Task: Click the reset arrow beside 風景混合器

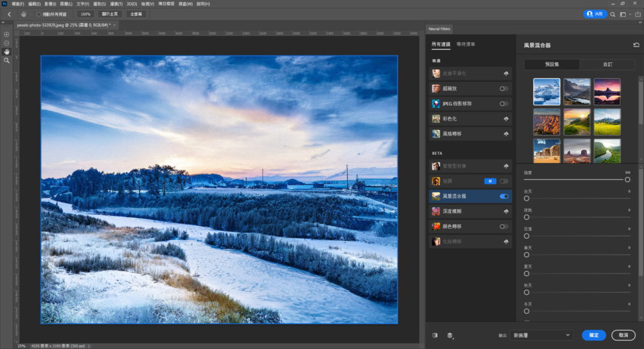Action: [x=636, y=45]
